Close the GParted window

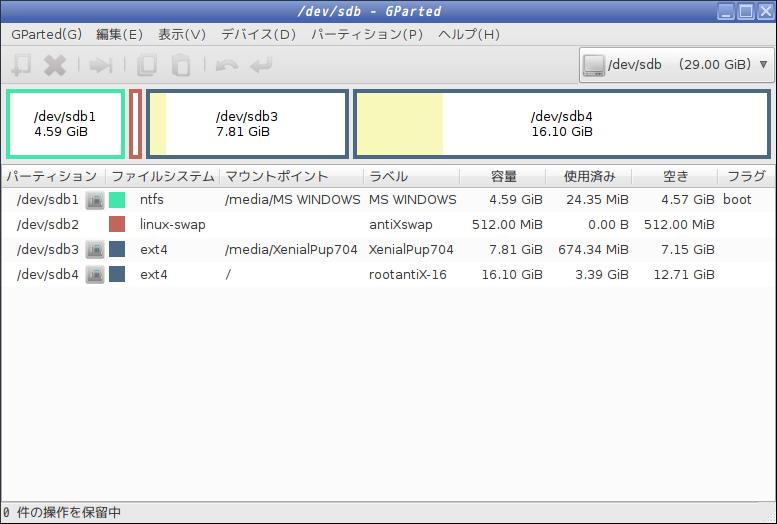click(766, 11)
